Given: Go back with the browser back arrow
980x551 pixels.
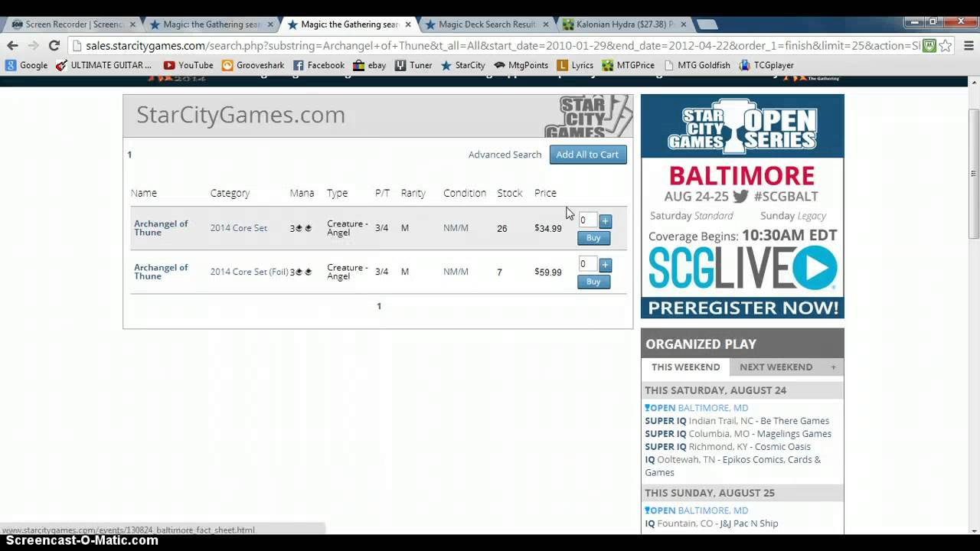Looking at the screenshot, I should coord(13,45).
